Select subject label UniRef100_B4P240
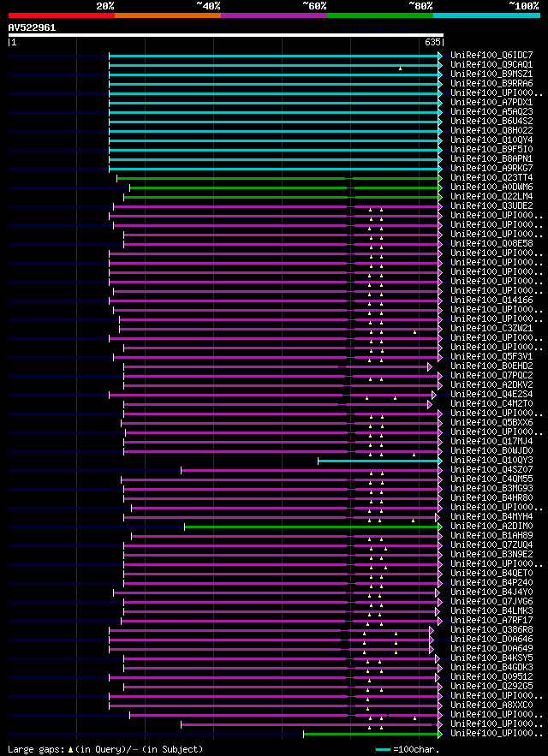548x756 pixels. [x=491, y=583]
